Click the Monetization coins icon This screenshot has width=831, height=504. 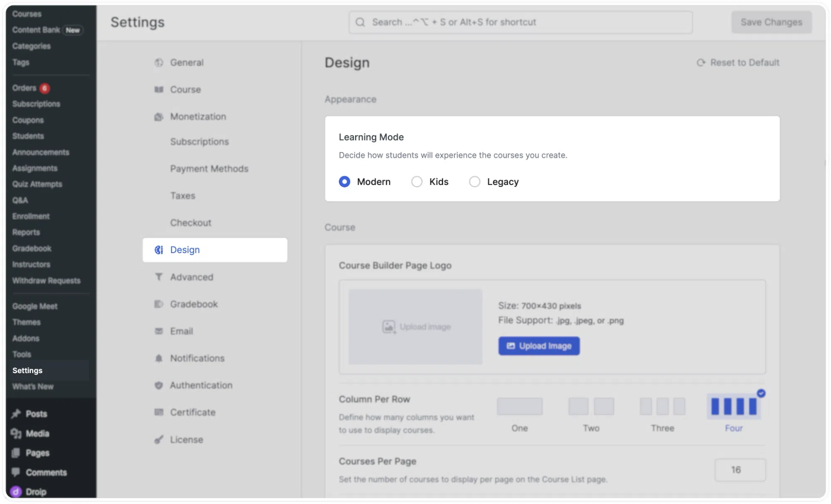pyautogui.click(x=159, y=117)
